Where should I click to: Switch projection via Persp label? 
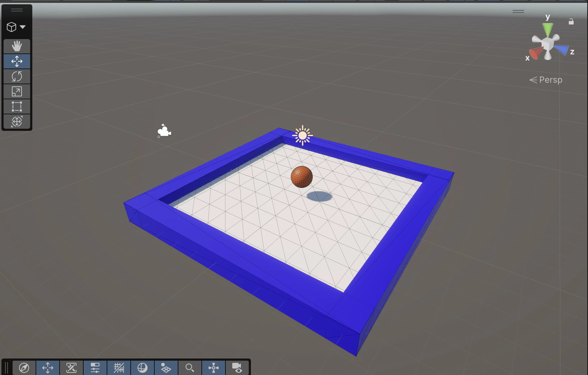tap(546, 80)
